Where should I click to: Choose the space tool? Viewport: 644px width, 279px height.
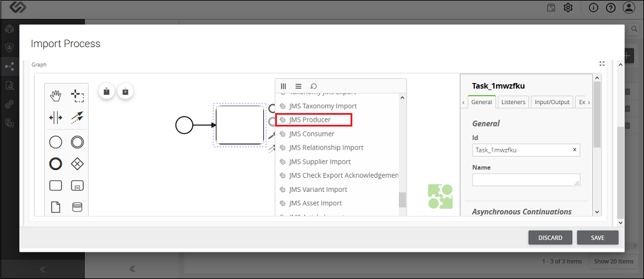click(55, 118)
